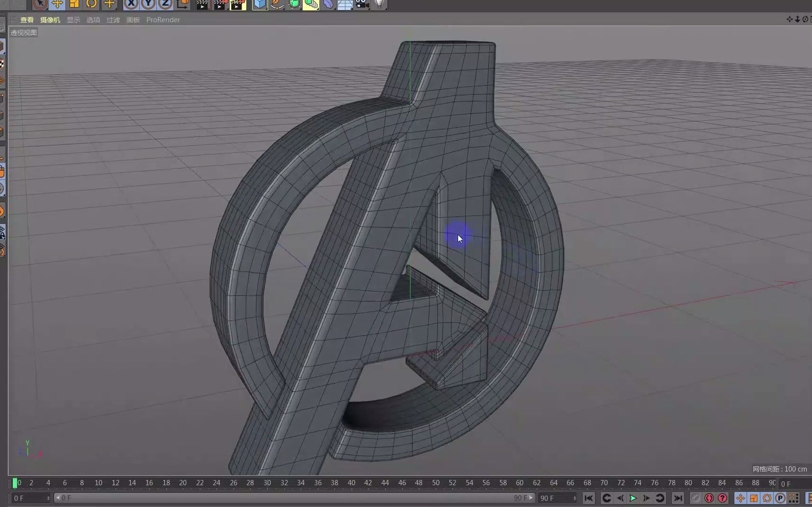This screenshot has width=812, height=507.
Task: Click the 透视视图 viewport label
Action: 24,33
